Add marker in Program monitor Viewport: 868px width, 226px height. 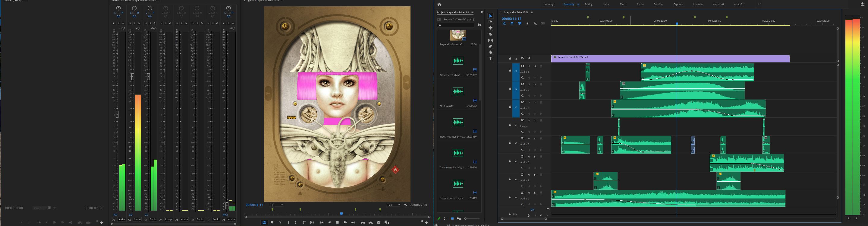(272, 222)
